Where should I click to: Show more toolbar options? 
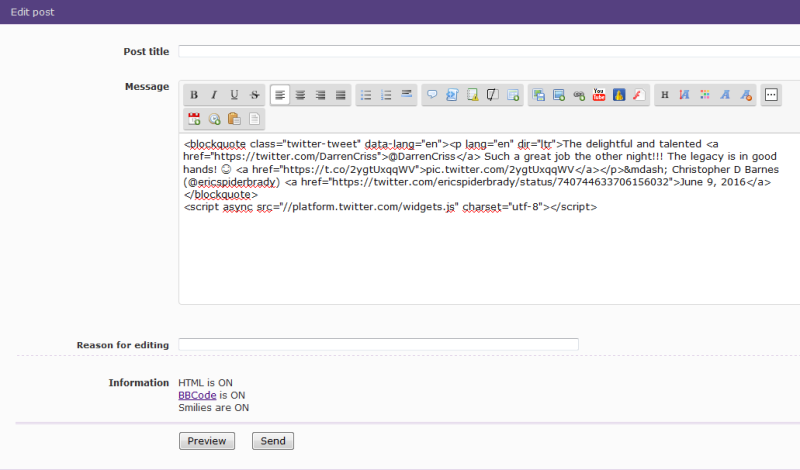coord(771,95)
